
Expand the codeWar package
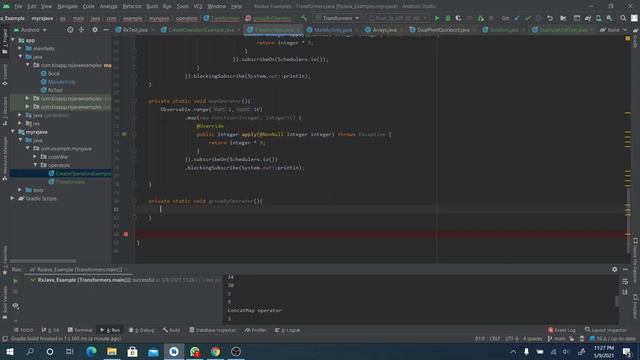coord(35,156)
